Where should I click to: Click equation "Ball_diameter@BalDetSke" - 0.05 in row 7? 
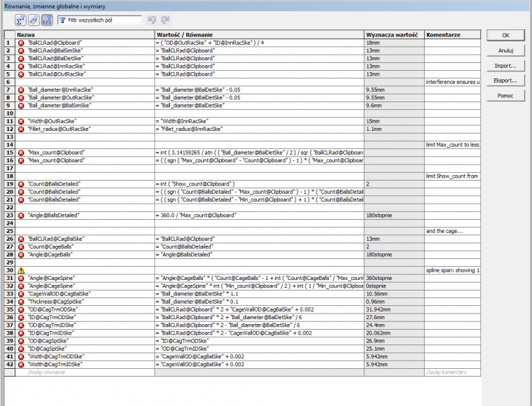[198, 90]
